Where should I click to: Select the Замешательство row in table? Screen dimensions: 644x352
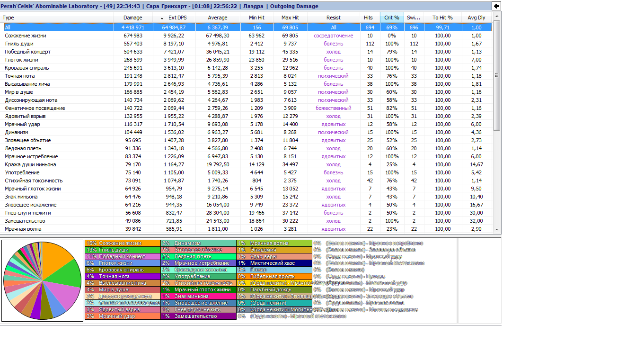click(246, 221)
